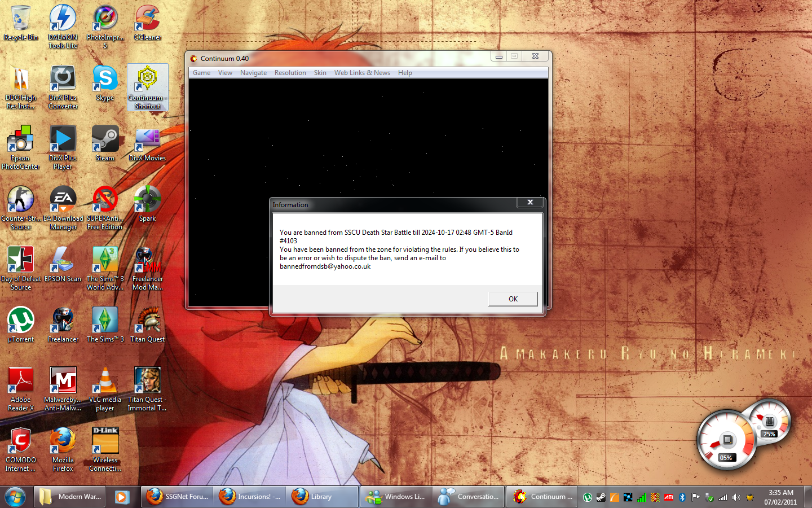Viewport: 812px width, 508px height.
Task: Select the Spark desktop icon
Action: point(147,204)
